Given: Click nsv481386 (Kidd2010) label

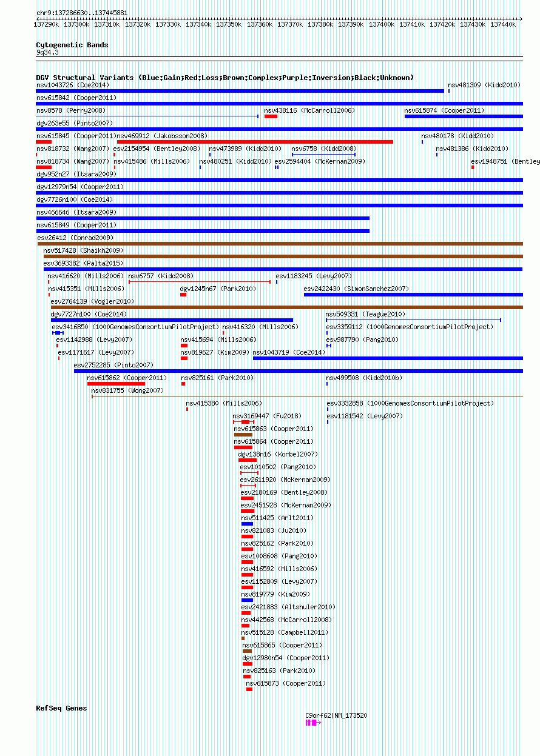Looking at the screenshot, I should (x=472, y=149).
